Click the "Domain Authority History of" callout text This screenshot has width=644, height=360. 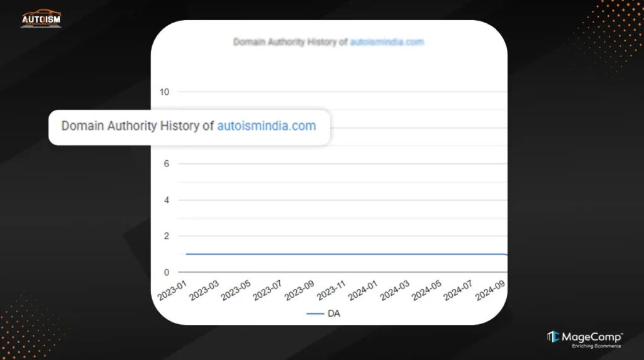tap(138, 126)
